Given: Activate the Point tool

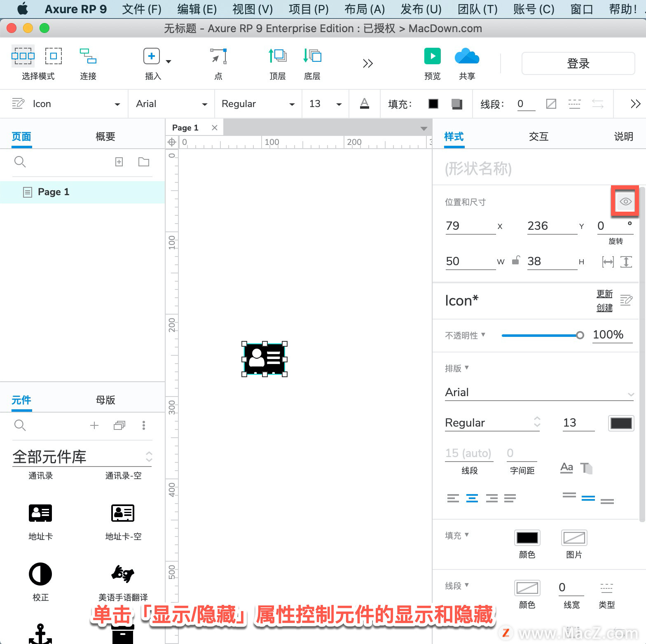Looking at the screenshot, I should tap(218, 56).
